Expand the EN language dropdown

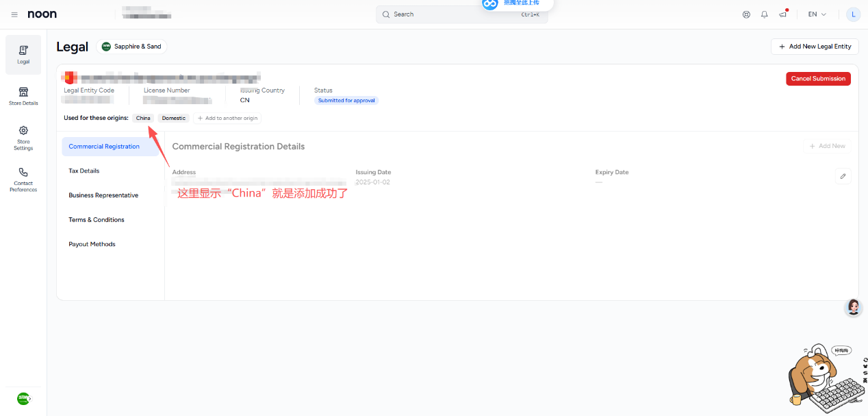[x=817, y=14]
